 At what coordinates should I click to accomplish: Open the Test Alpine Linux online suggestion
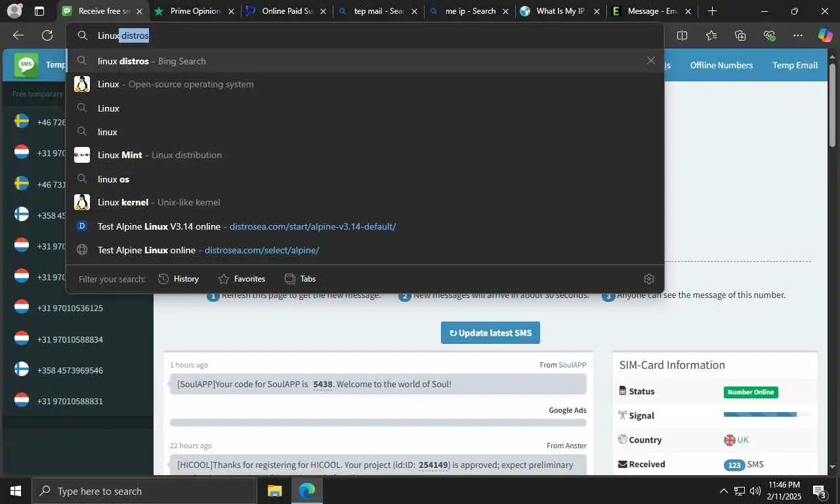[365, 250]
